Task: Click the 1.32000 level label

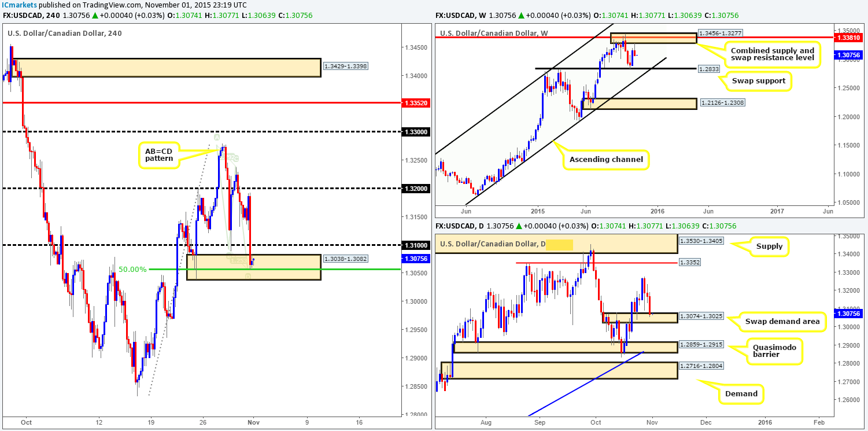Action: pyautogui.click(x=415, y=189)
